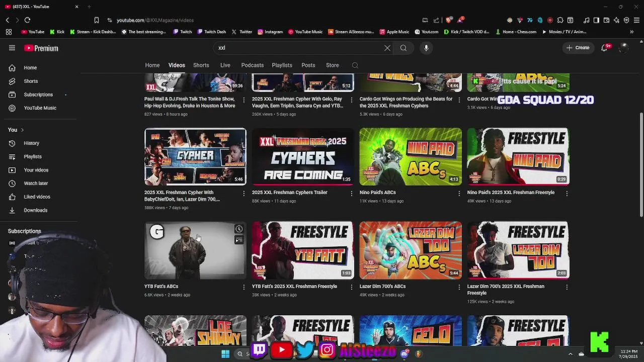Open the Store channel tab
This screenshot has width=644, height=362.
coord(333,65)
